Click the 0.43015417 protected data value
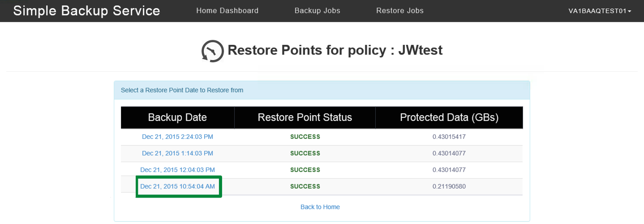This screenshot has height=224, width=644. (449, 137)
